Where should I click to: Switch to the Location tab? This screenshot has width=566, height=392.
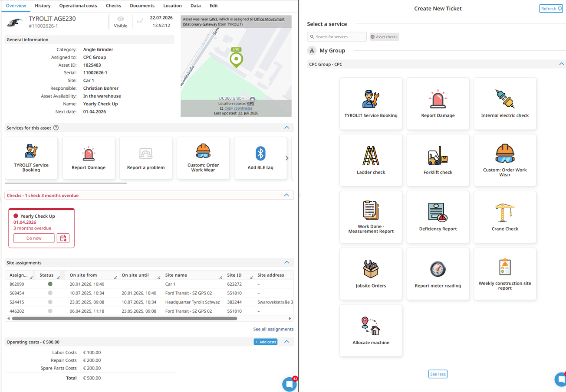172,6
